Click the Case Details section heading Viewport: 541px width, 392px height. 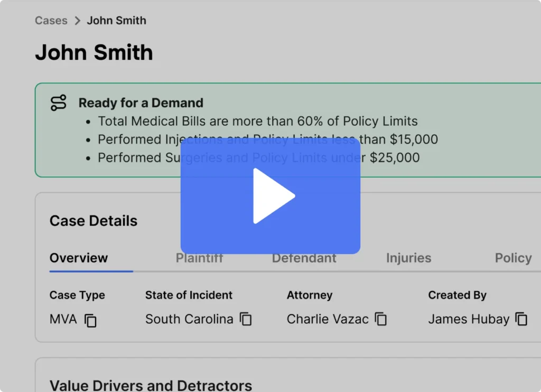coord(94,221)
